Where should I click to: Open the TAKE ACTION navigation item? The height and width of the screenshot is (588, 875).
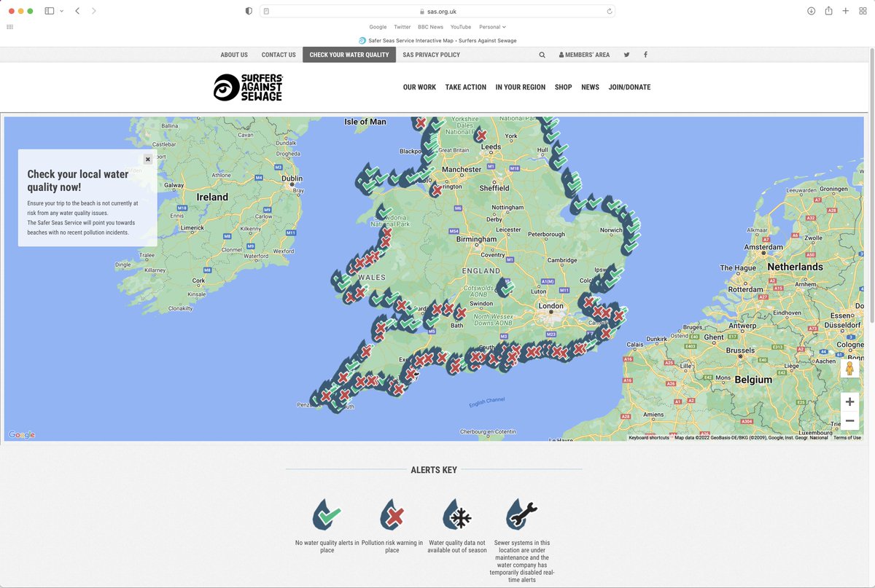(x=465, y=87)
